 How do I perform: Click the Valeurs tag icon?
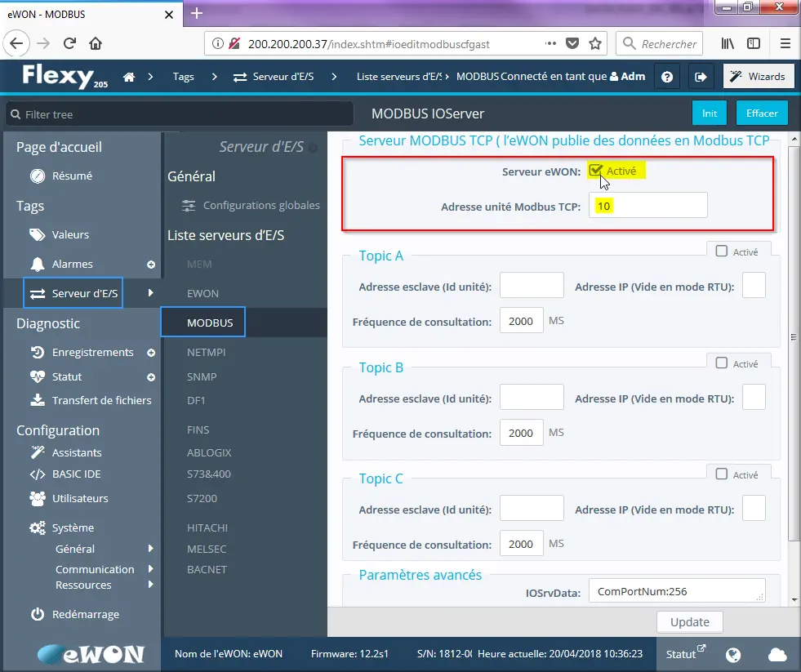(38, 234)
